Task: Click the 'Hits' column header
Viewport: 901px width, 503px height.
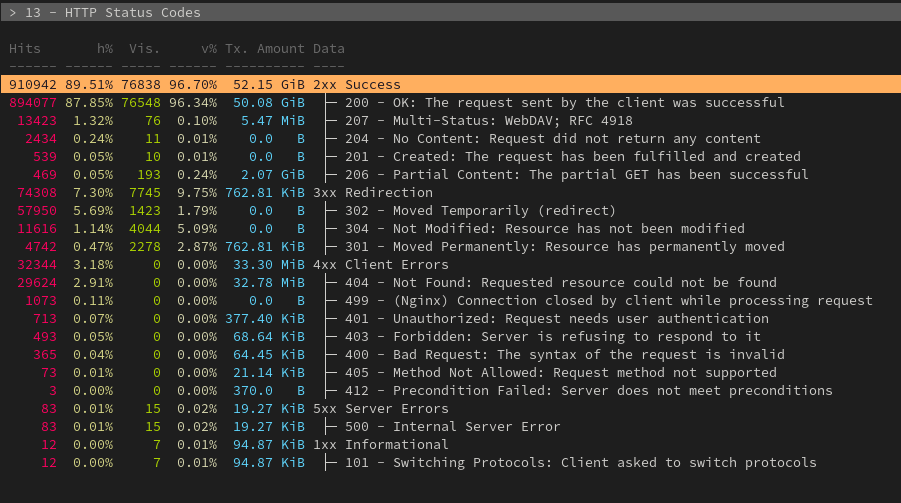Action: (x=25, y=48)
